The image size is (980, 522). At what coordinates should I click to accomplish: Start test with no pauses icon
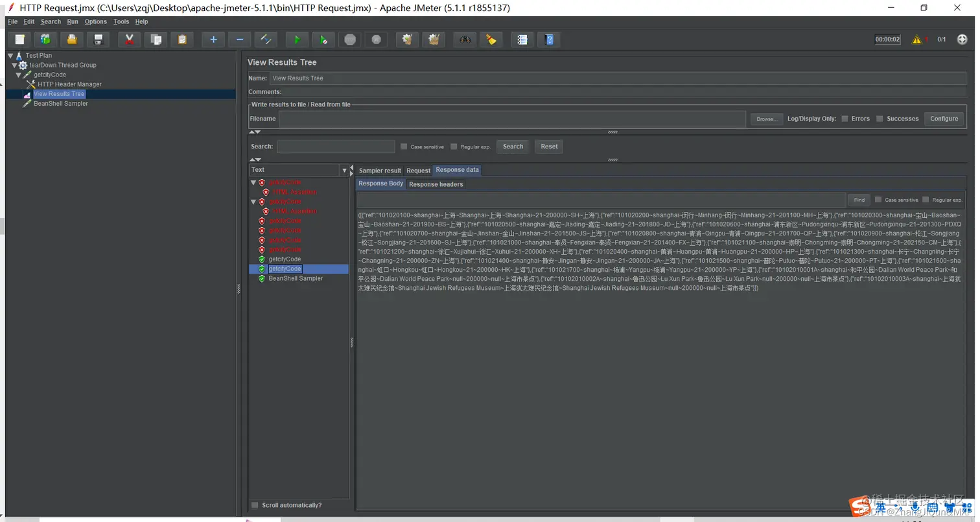(x=323, y=40)
